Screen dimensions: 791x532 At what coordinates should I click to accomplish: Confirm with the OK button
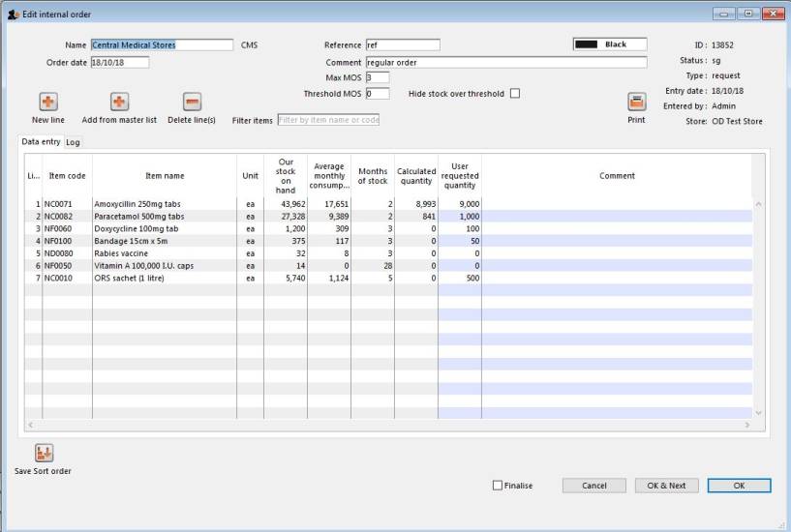(739, 486)
